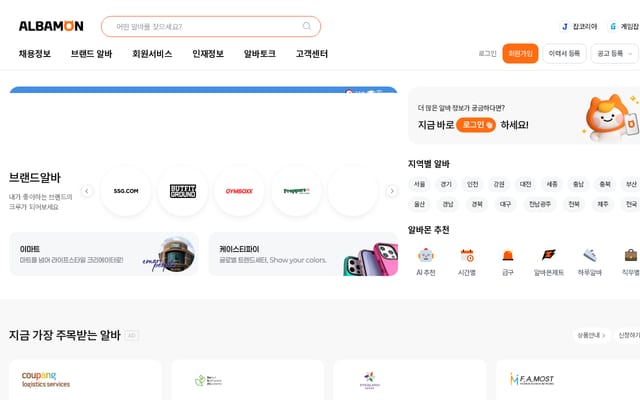
Task: Select the 울산 region chip
Action: pyautogui.click(x=419, y=204)
